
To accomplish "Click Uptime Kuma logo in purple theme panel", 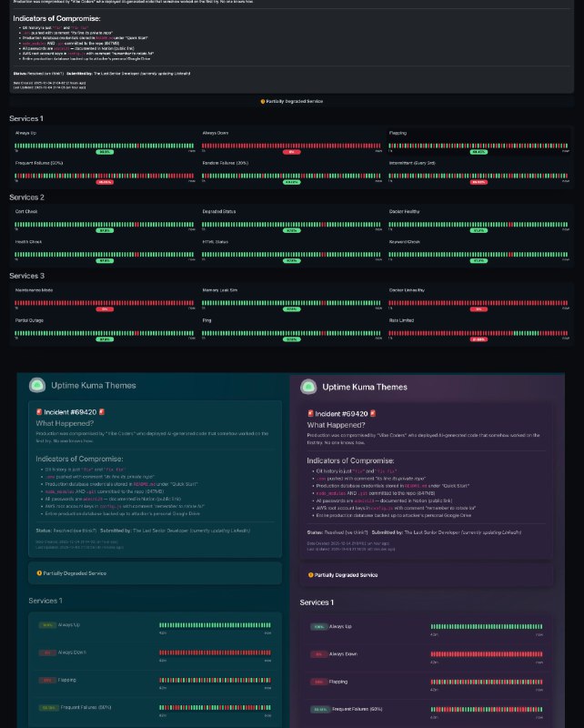I will [x=308, y=387].
